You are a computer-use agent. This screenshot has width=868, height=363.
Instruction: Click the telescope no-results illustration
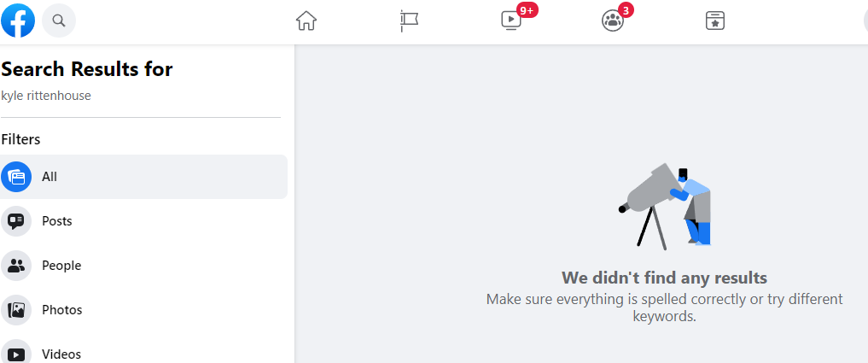(664, 206)
